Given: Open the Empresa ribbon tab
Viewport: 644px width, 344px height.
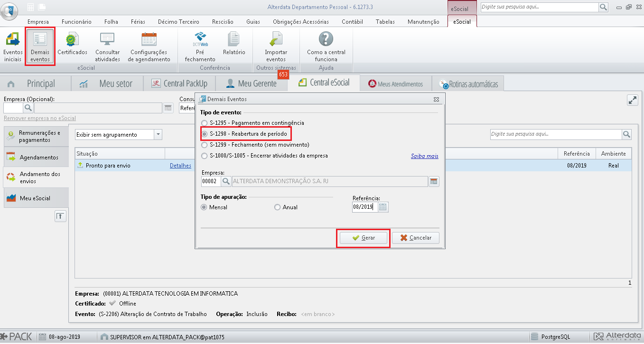Looking at the screenshot, I should (38, 22).
